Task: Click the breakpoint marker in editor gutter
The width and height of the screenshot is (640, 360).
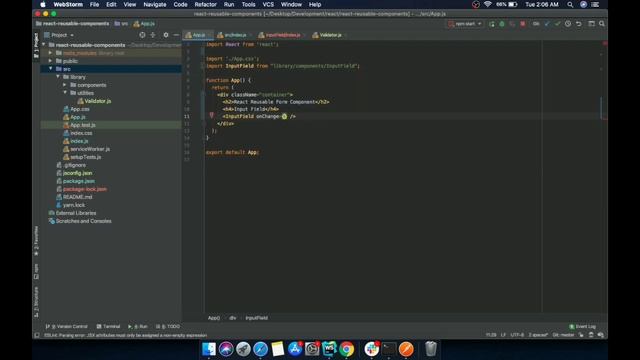Action: coord(211,116)
